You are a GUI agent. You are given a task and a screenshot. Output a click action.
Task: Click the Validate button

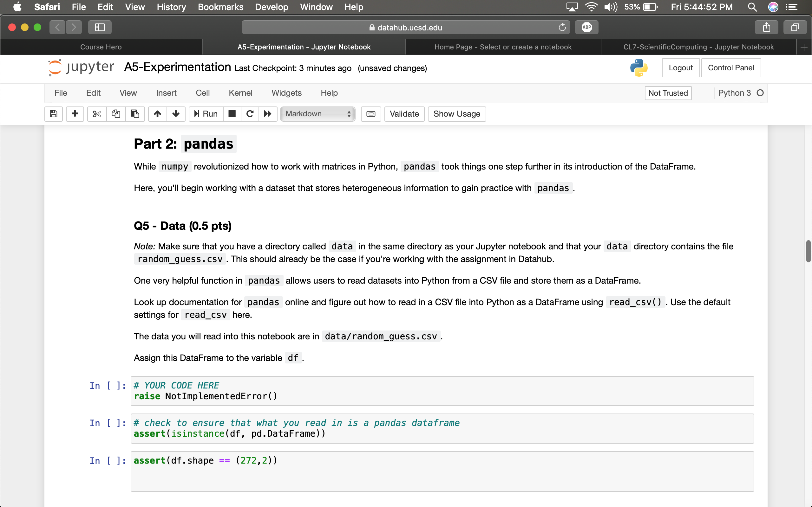[404, 113]
